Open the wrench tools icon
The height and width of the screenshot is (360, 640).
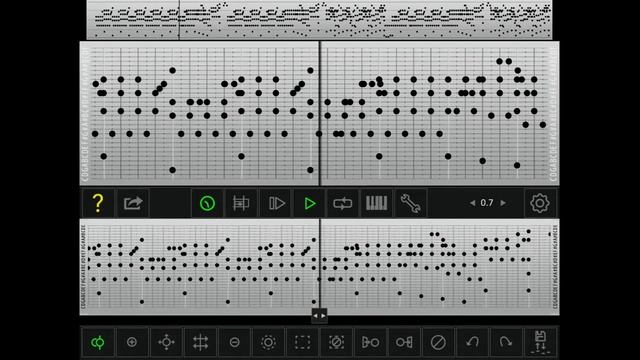411,203
